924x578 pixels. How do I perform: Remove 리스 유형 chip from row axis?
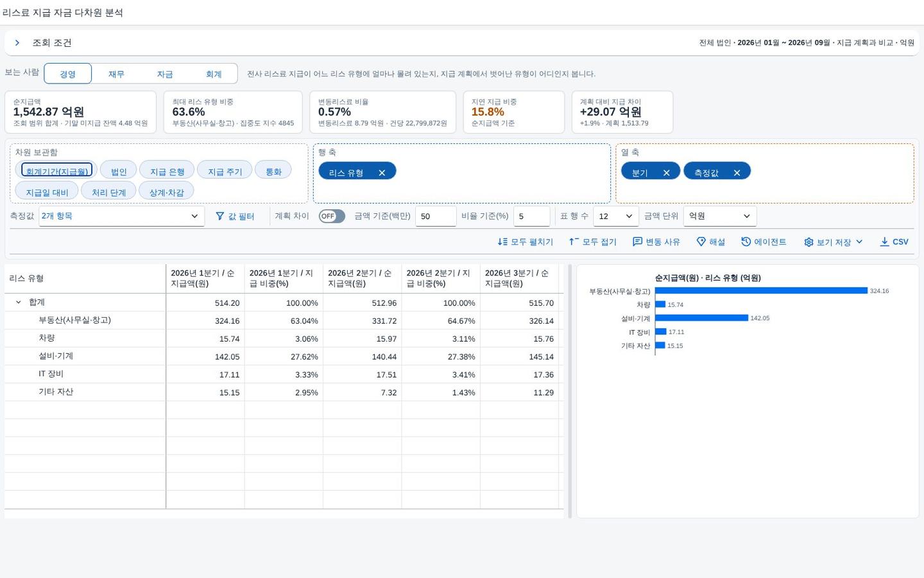[382, 173]
